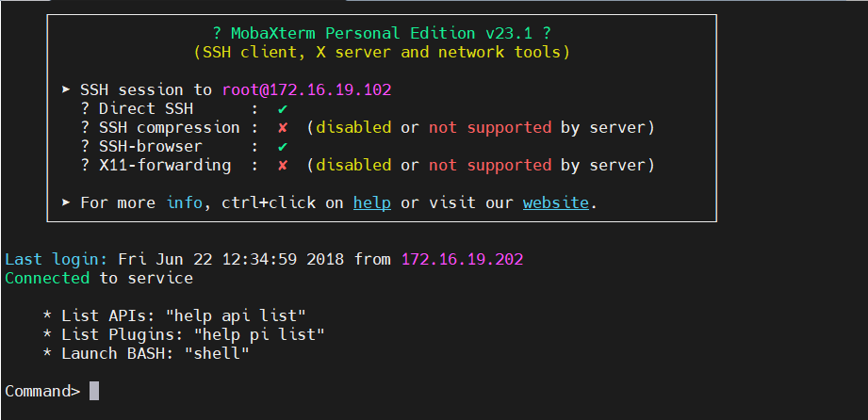The width and height of the screenshot is (868, 420).
Task: Open the underlined help link
Action: tap(372, 202)
